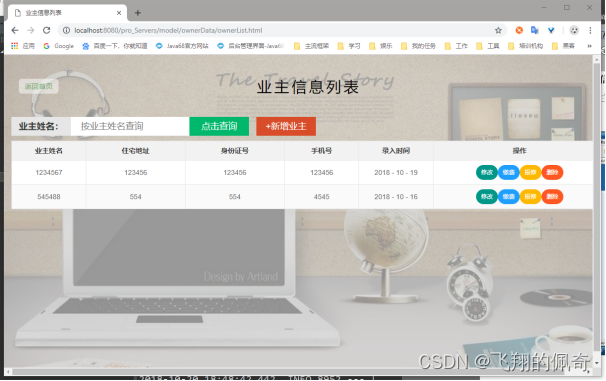This screenshot has width=606, height=381.
Task: Go back to the previous page
Action: (15, 30)
